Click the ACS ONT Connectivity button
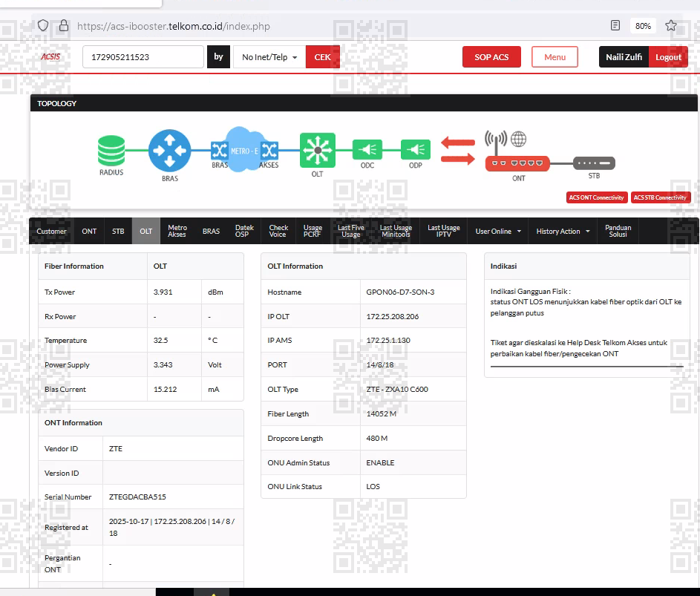 pyautogui.click(x=597, y=197)
